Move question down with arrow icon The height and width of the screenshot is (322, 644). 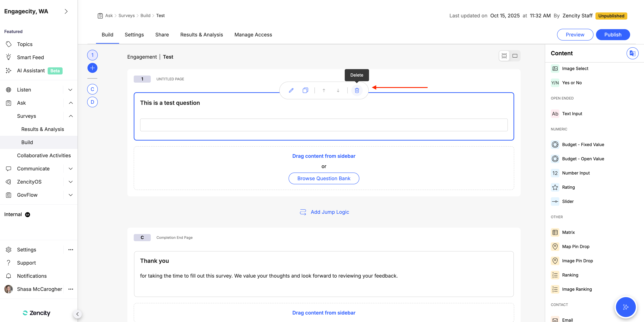338,90
